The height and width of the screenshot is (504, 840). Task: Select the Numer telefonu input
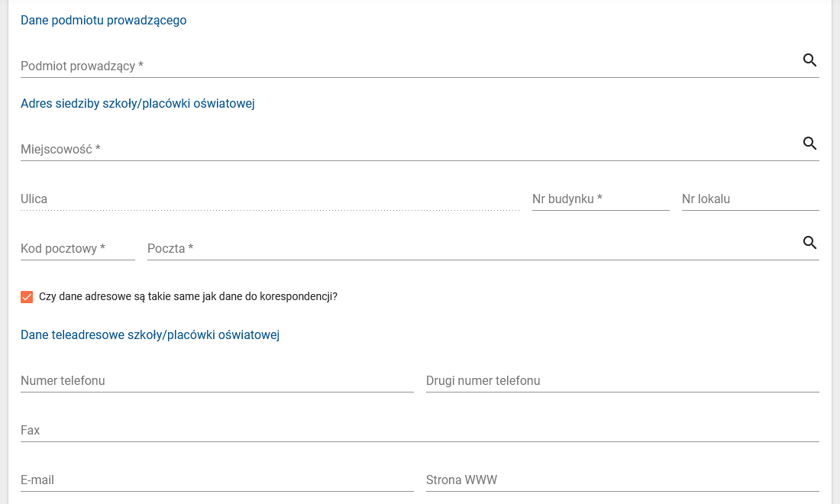[217, 381]
